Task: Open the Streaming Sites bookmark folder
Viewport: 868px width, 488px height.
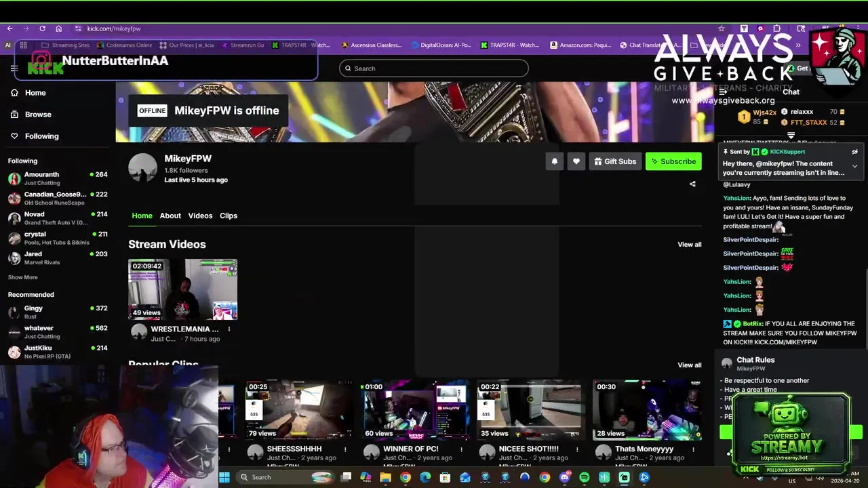Action: click(x=65, y=45)
